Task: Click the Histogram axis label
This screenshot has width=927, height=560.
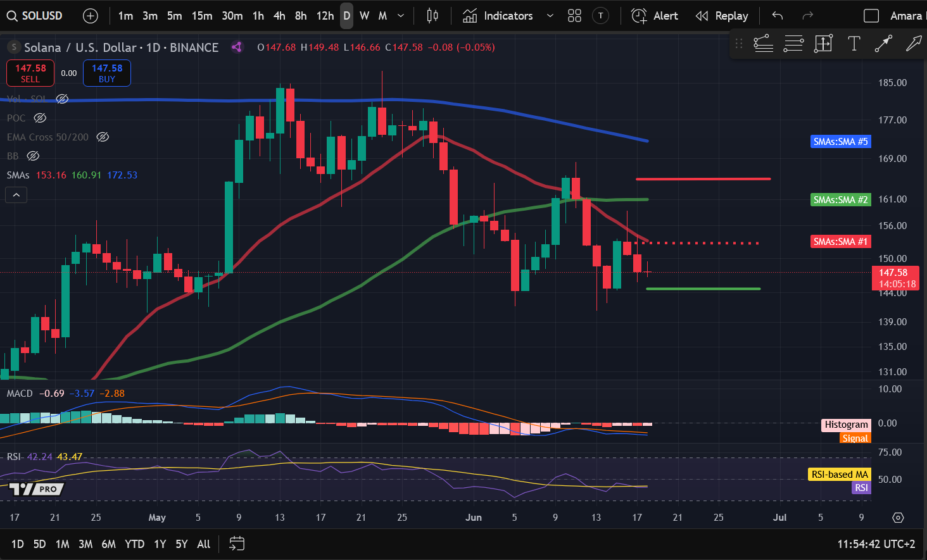Action: tap(847, 425)
